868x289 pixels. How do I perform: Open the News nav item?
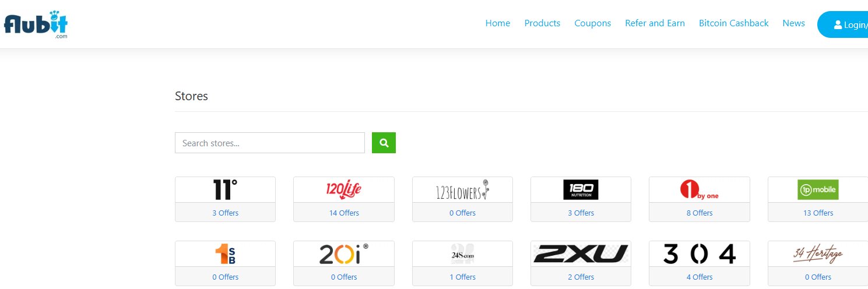(x=793, y=23)
